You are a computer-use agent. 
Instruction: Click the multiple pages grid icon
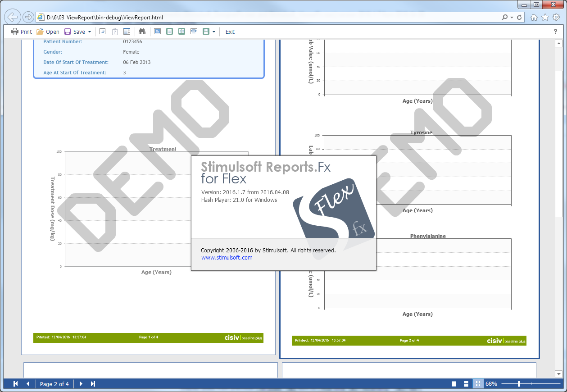[x=206, y=32]
